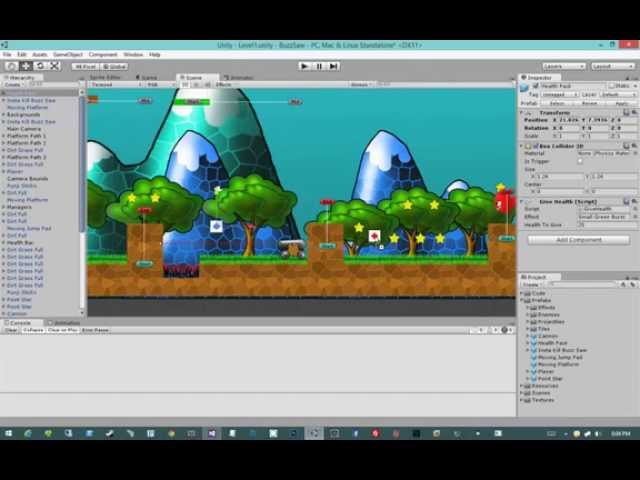
Task: Select Moving Jump Pad in the Hierarchy
Action: [29, 229]
